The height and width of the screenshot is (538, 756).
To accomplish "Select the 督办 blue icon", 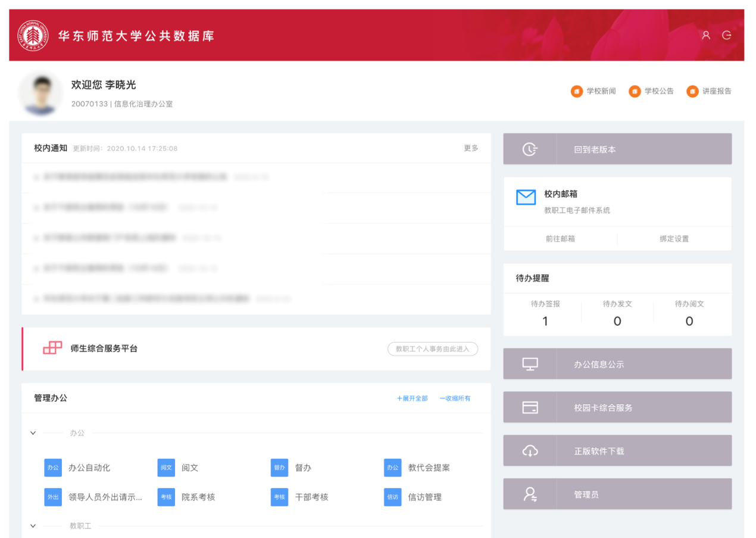I will tap(279, 468).
